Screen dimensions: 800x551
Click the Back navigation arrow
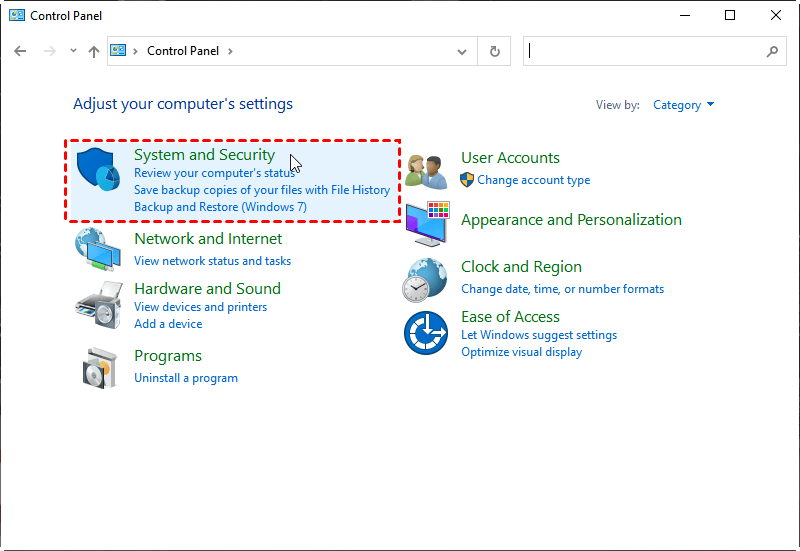point(21,51)
